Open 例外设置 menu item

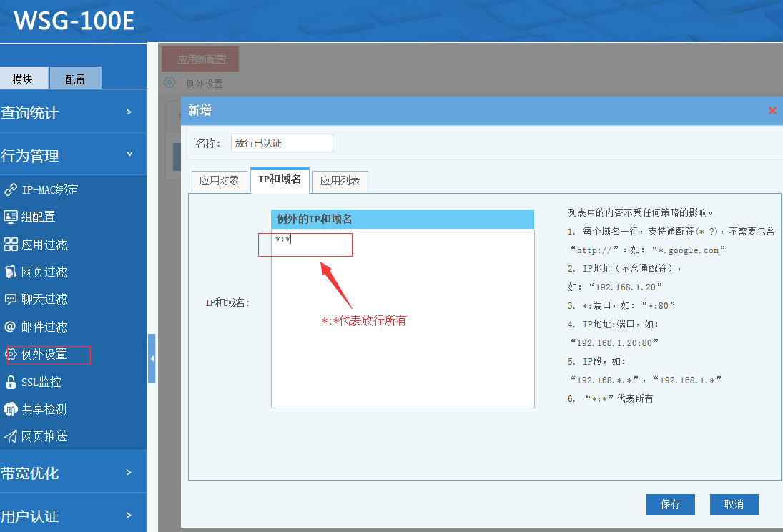(x=44, y=354)
